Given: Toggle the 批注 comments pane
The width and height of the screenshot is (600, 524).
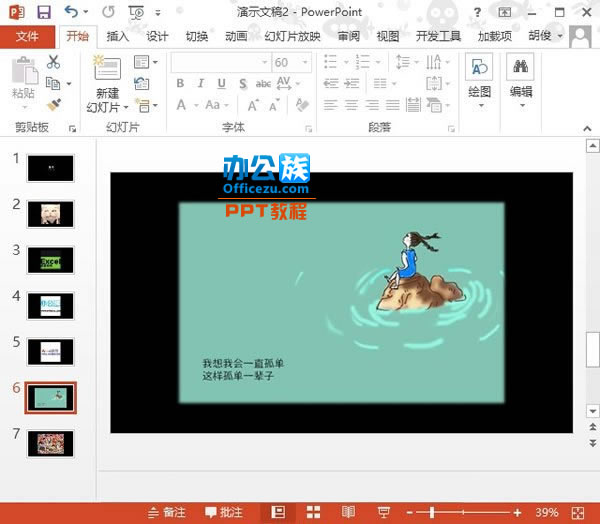Looking at the screenshot, I should (x=223, y=512).
